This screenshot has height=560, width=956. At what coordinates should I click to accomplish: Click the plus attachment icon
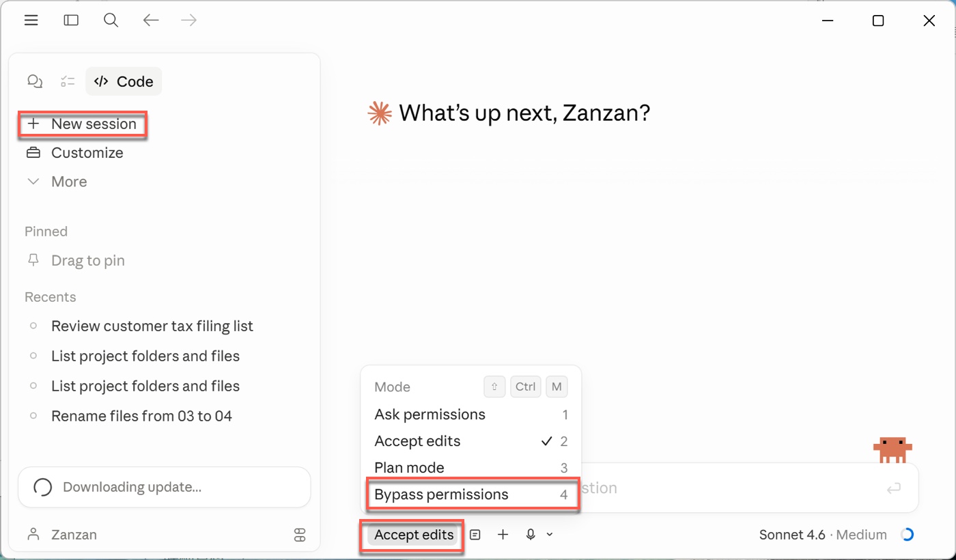(503, 535)
